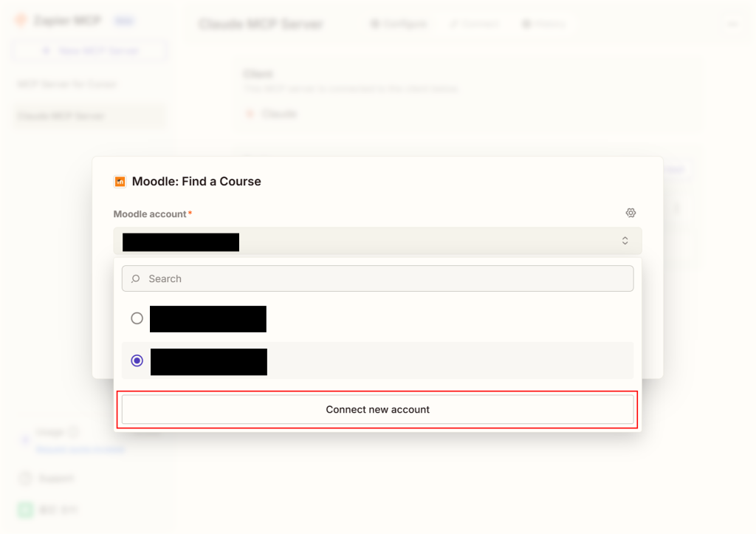Screen dimensions: 756x534
Task: Click the green user avatar at bottom left
Action: coord(26,510)
